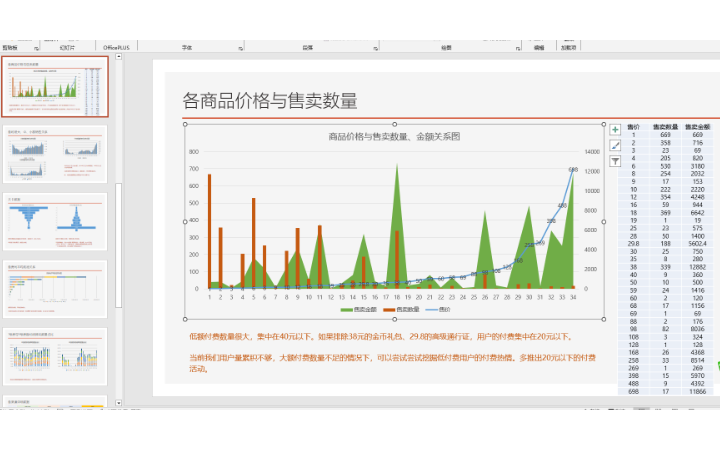Grab the chart's bottom-middle sizing handle
Screen dimensions: 720x450
pos(394,319)
